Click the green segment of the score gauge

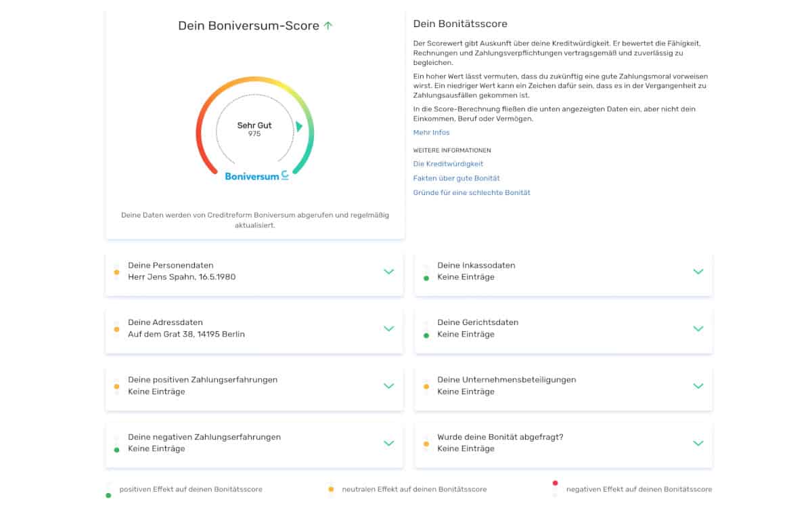tap(308, 149)
